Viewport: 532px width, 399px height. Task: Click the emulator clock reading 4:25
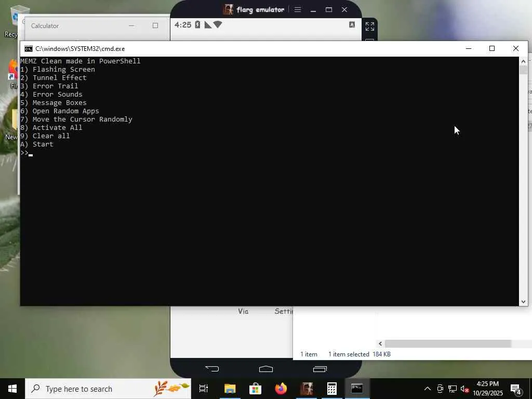(183, 25)
